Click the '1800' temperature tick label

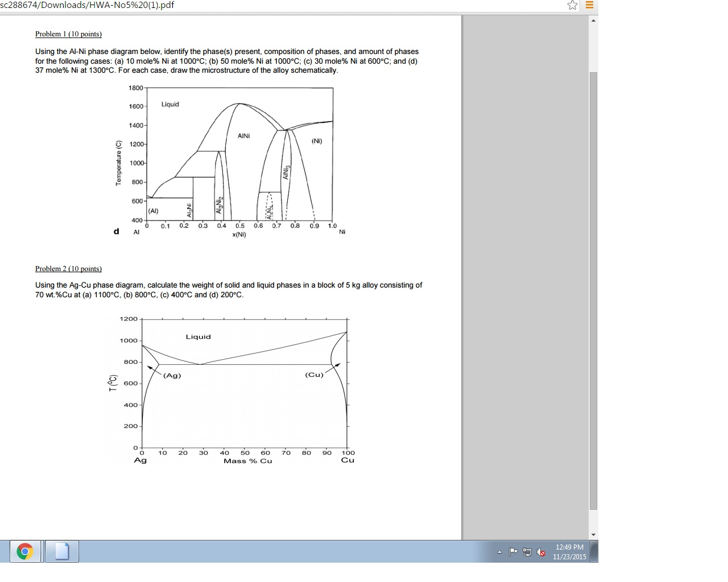pyautogui.click(x=136, y=88)
